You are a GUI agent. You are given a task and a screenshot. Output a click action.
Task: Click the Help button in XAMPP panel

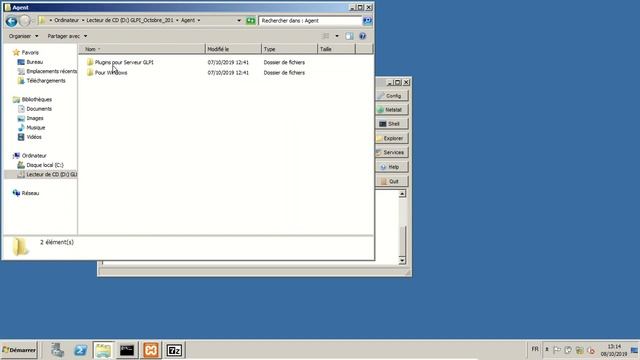click(x=392, y=167)
